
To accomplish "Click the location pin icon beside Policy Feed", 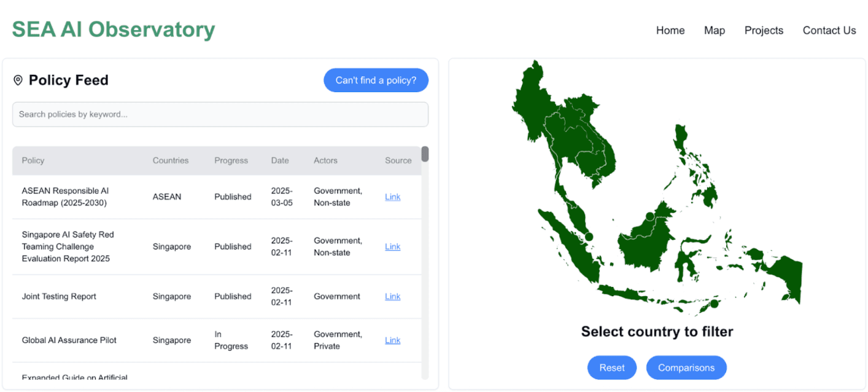I will (18, 80).
